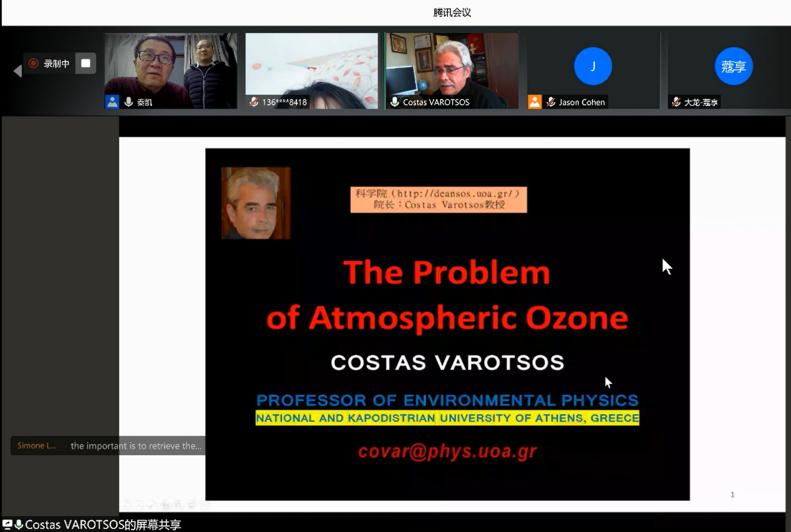Click Costas VAROTSOS's microphone icon
The width and height of the screenshot is (791, 532).
coord(395,102)
